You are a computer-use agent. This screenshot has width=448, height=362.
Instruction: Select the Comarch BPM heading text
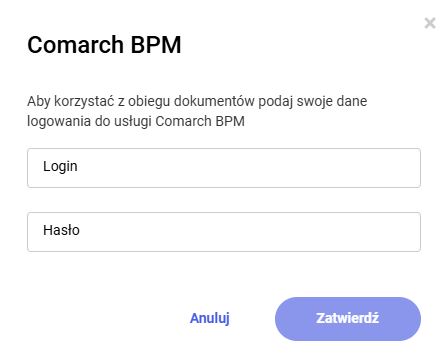click(104, 45)
